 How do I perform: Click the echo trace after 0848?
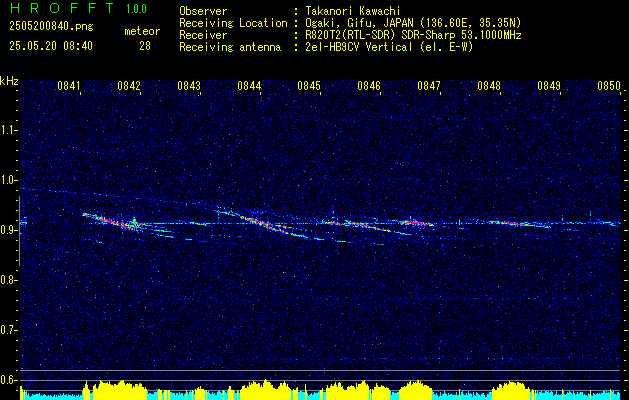[x=517, y=224]
